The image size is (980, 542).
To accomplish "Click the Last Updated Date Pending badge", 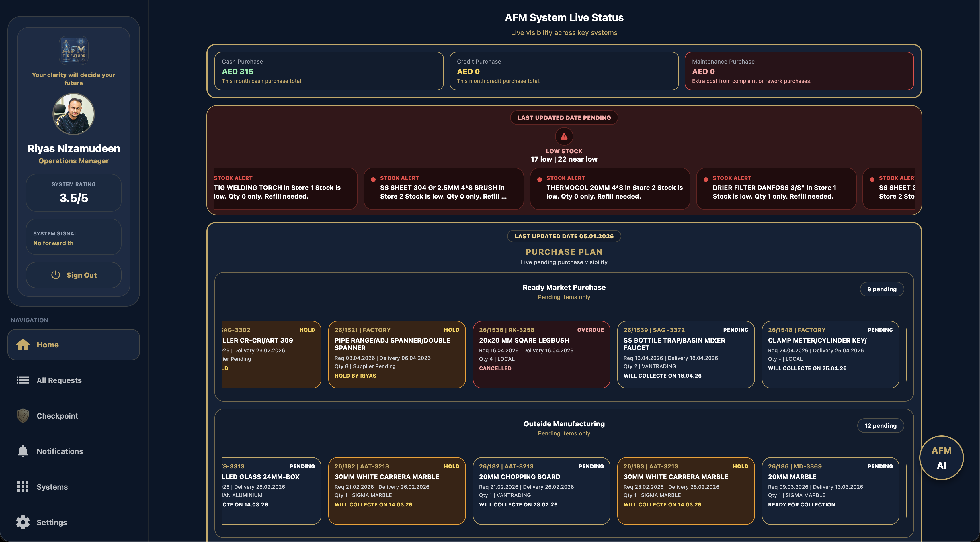I will (x=564, y=117).
